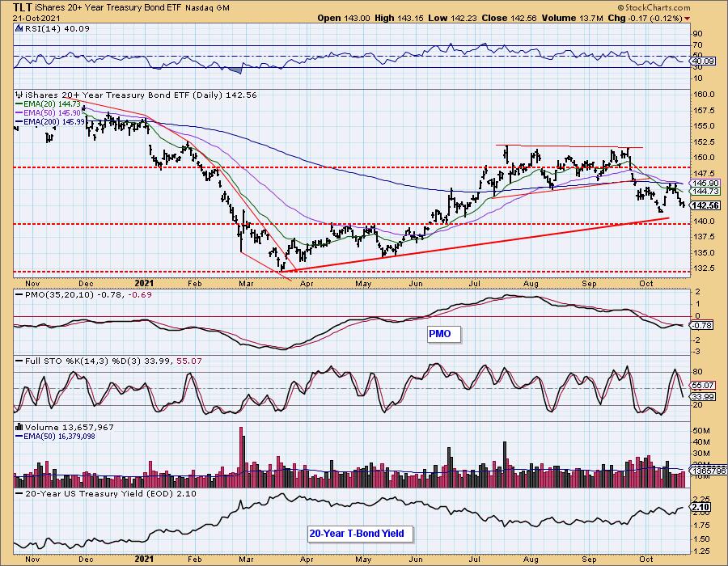Click the Close 142.56 header value

(509, 19)
